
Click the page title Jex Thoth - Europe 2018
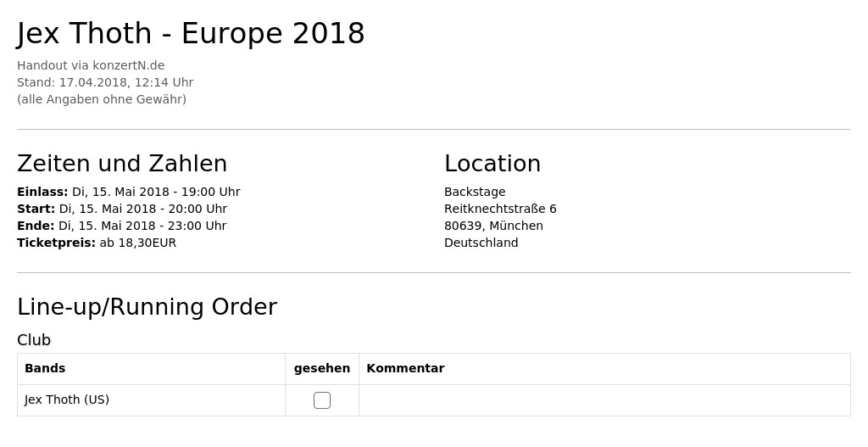click(191, 33)
